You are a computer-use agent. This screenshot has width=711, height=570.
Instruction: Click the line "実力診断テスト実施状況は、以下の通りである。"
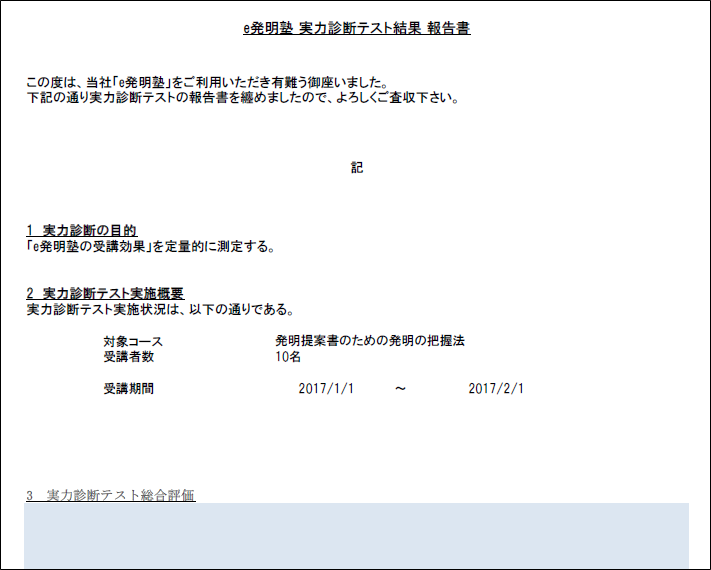point(160,309)
